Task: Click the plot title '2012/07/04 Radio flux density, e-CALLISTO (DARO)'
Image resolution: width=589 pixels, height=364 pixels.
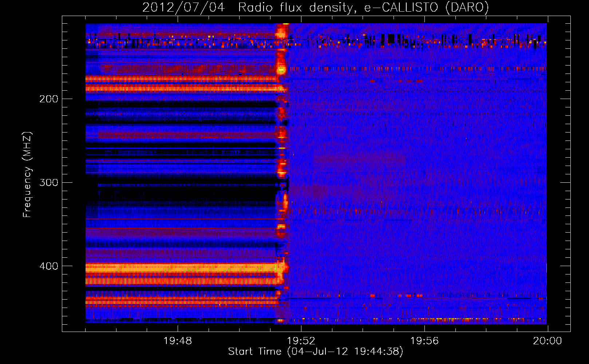Action: (x=315, y=7)
